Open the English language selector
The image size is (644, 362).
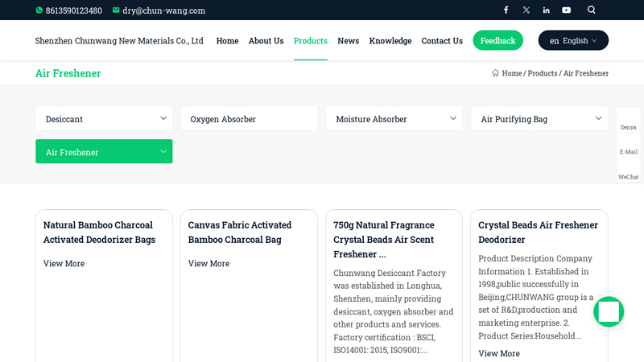573,40
